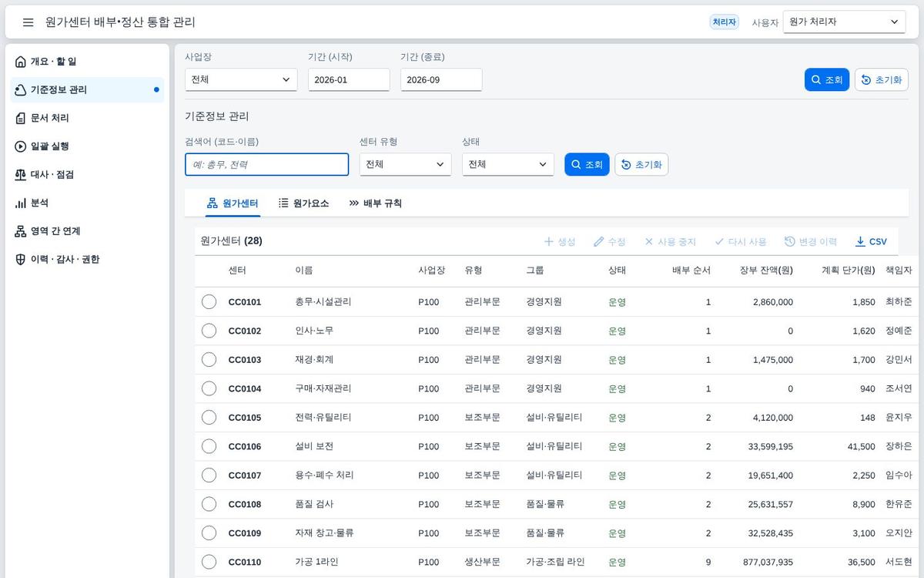Click the plus icon for 생성
This screenshot has width=924, height=578.
[549, 241]
